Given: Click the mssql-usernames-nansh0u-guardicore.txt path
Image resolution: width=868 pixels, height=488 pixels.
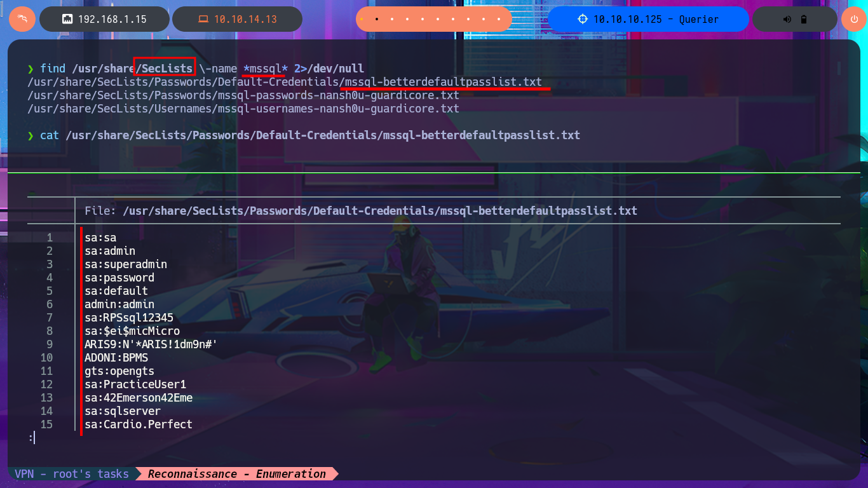Looking at the screenshot, I should click(x=243, y=109).
